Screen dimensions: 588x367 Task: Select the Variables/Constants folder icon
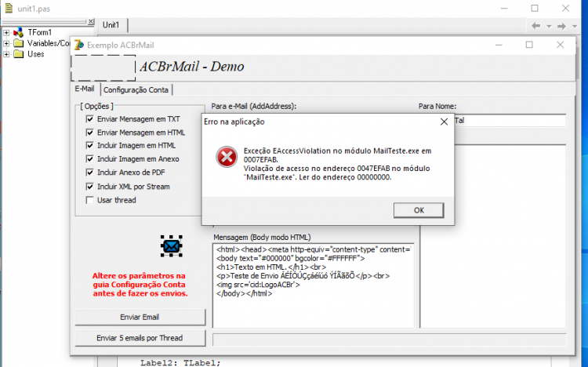pyautogui.click(x=18, y=43)
